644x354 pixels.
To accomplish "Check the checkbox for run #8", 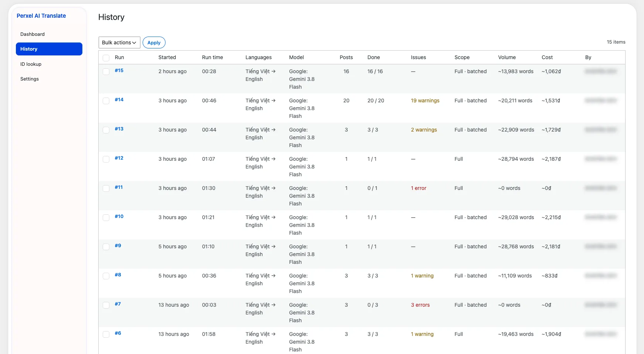I will pyautogui.click(x=106, y=276).
